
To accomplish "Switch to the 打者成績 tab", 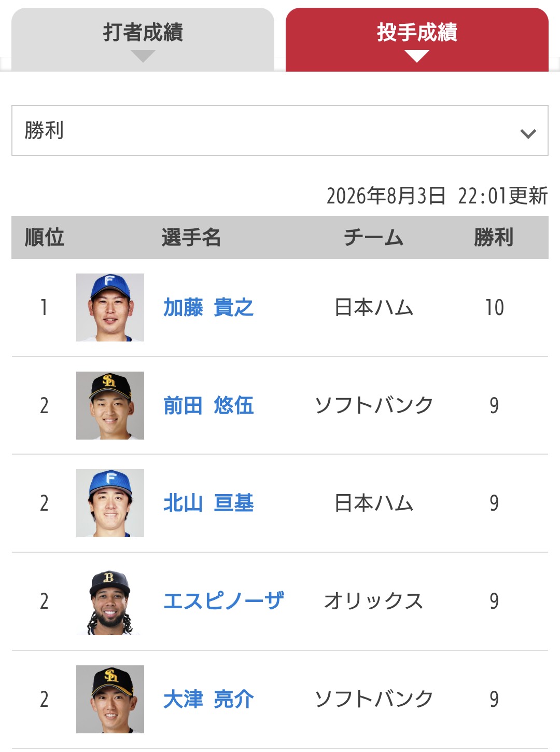I will (x=143, y=39).
